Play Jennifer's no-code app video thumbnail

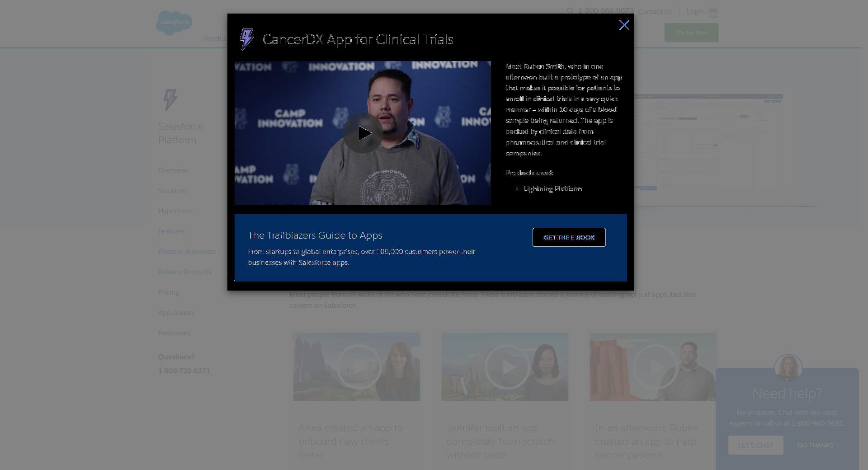click(505, 367)
